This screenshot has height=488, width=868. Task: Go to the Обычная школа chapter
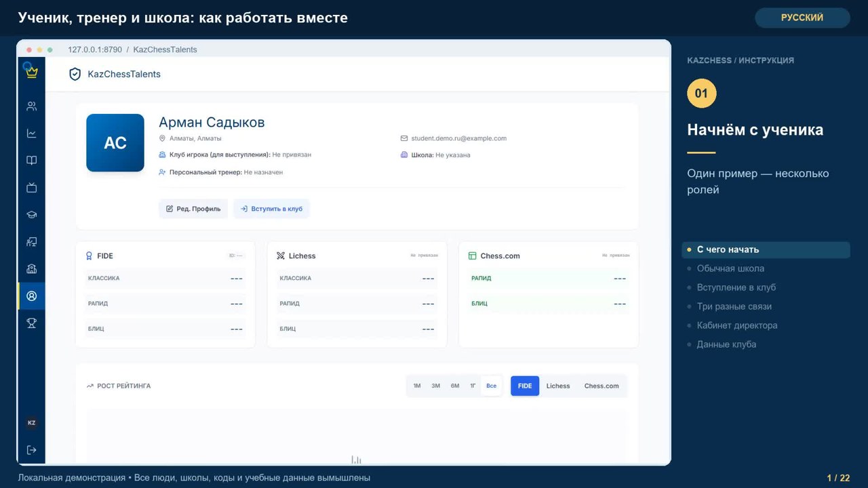(730, 268)
